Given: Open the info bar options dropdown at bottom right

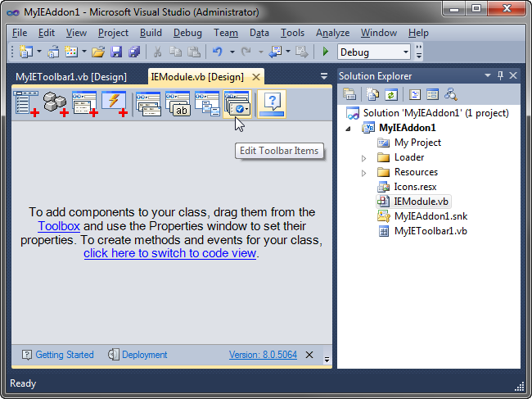Looking at the screenshot, I should click(x=327, y=359).
